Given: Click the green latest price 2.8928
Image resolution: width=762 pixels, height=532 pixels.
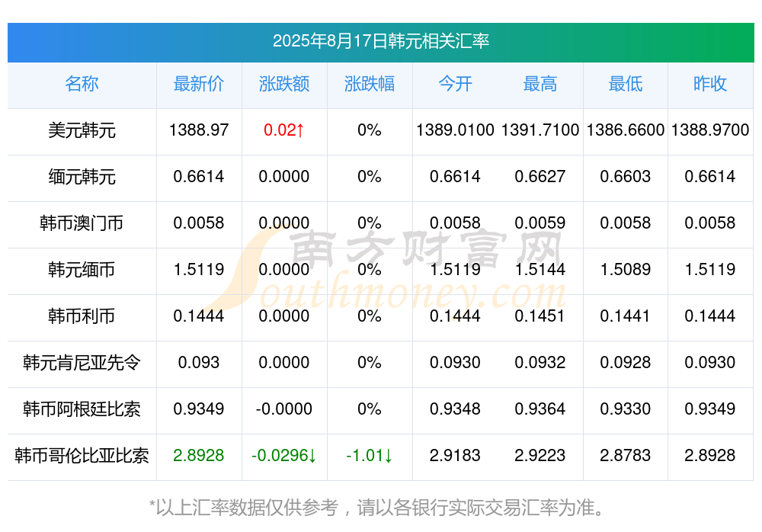Looking at the screenshot, I should pos(199,456).
